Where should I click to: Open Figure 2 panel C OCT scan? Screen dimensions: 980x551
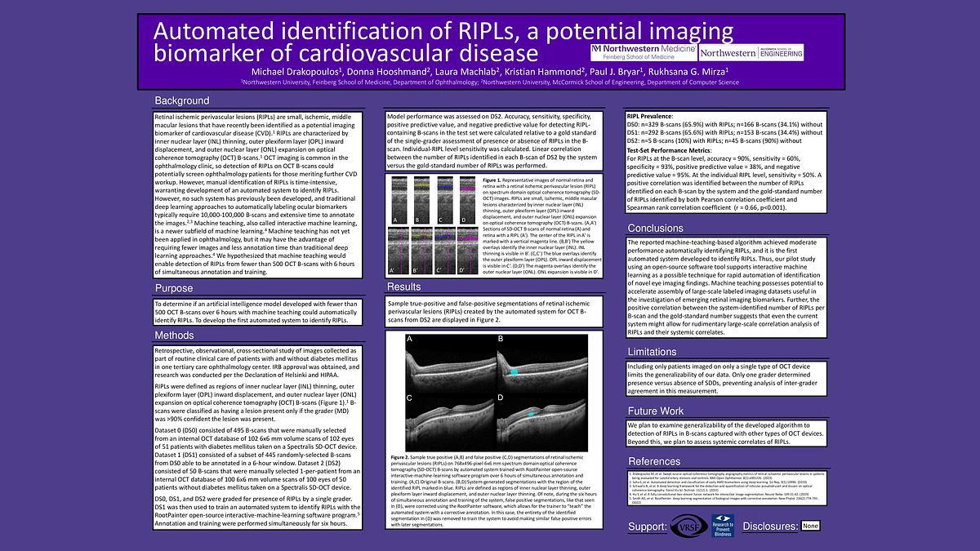pyautogui.click(x=450, y=420)
